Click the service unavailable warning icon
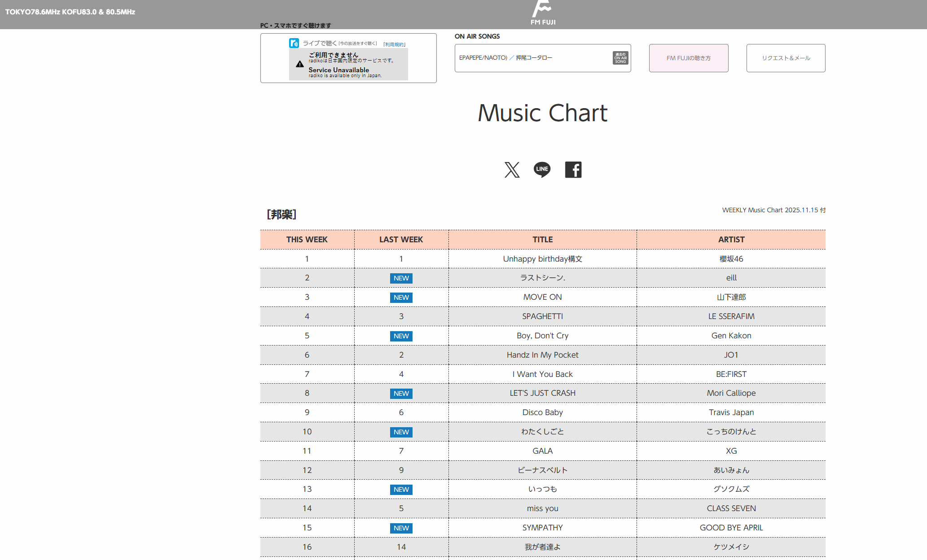 (x=300, y=64)
